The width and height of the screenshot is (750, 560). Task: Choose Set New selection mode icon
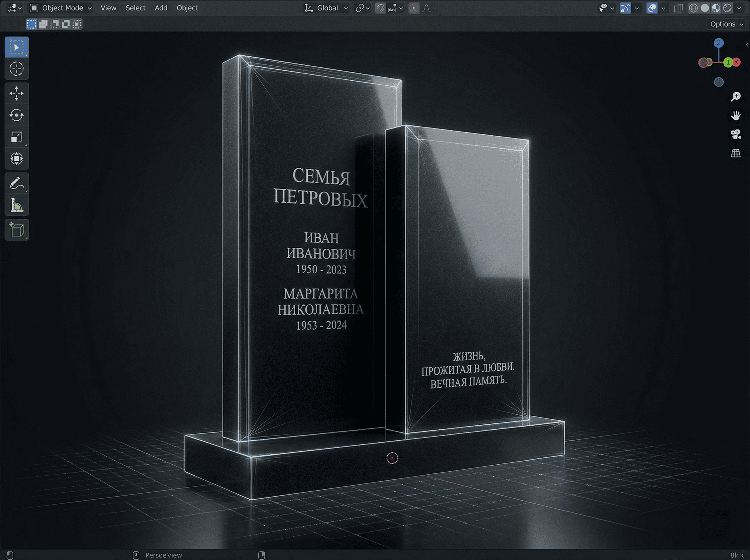[32, 24]
